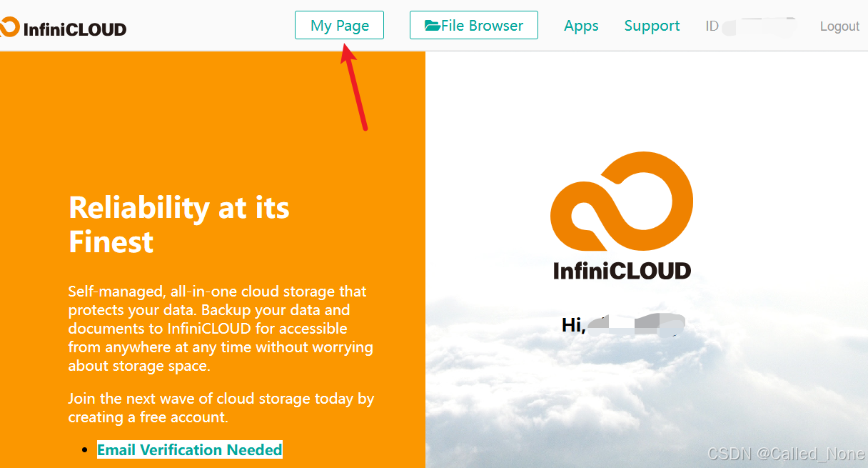Select the "Reliability at its Finest" heading

coord(179,224)
